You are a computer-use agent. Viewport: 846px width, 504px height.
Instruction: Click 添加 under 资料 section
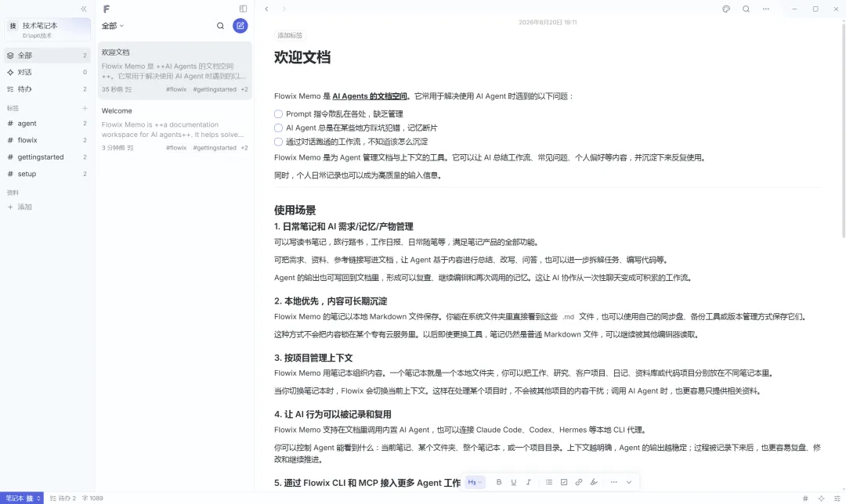coord(20,207)
